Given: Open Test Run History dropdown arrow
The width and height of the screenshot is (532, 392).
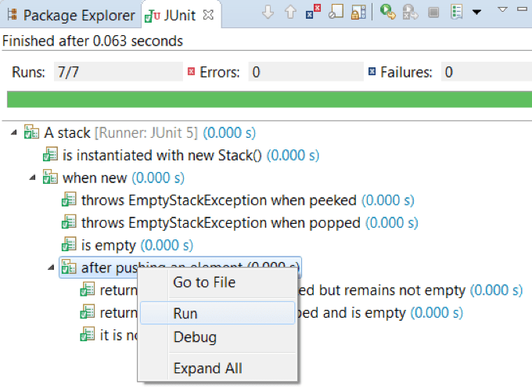Looking at the screenshot, I should click(x=476, y=13).
